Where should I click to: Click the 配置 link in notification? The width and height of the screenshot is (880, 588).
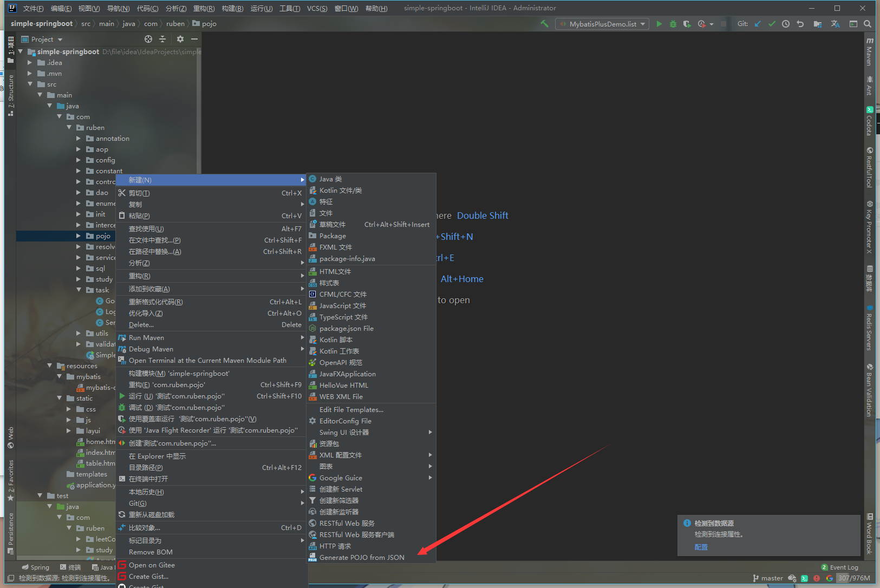pos(701,547)
